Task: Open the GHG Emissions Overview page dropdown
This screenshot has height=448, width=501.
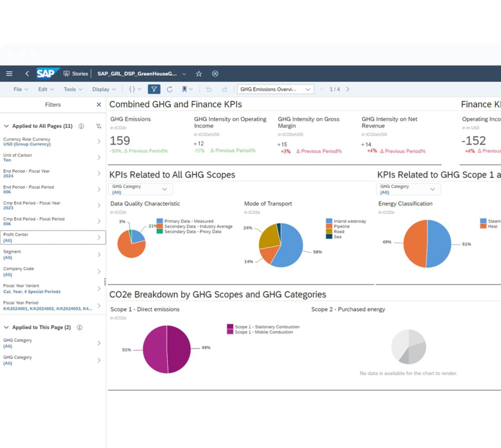Action: tap(275, 89)
